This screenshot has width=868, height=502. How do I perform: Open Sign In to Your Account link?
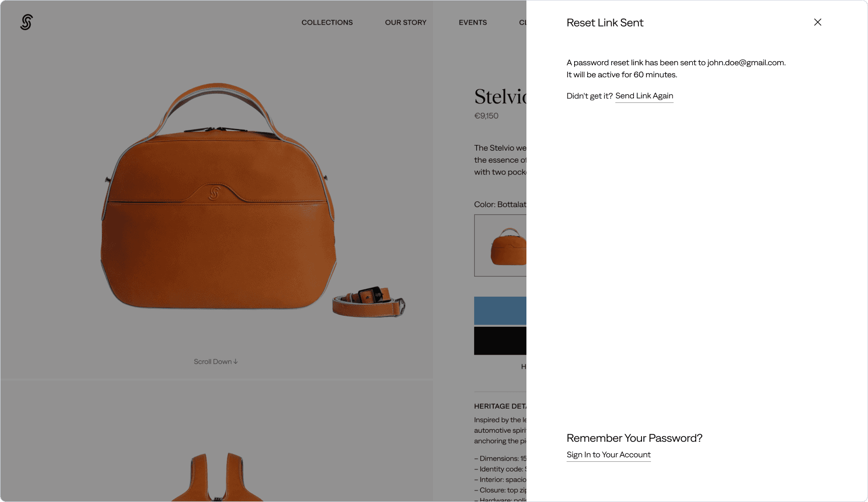click(x=608, y=455)
